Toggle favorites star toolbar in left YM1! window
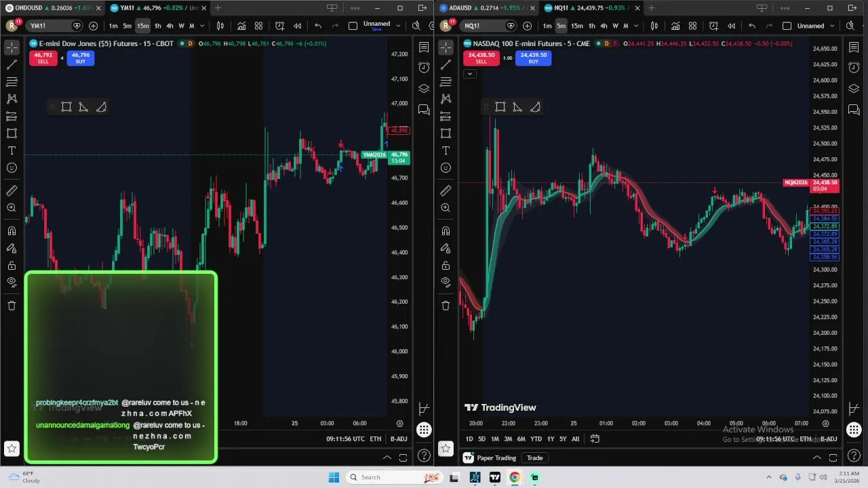The height and width of the screenshot is (488, 868). [12, 448]
